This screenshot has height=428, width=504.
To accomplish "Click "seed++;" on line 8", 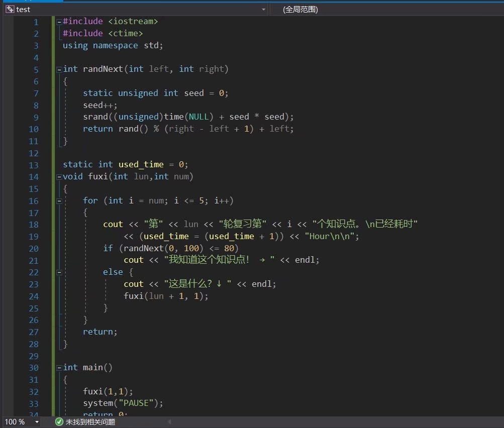I will (x=100, y=105).
